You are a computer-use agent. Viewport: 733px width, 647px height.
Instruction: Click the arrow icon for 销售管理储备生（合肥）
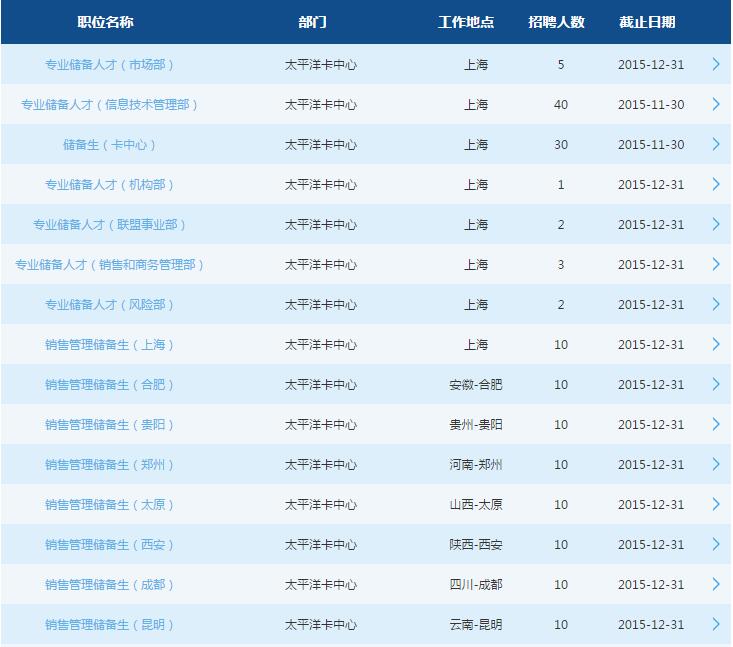tap(716, 384)
